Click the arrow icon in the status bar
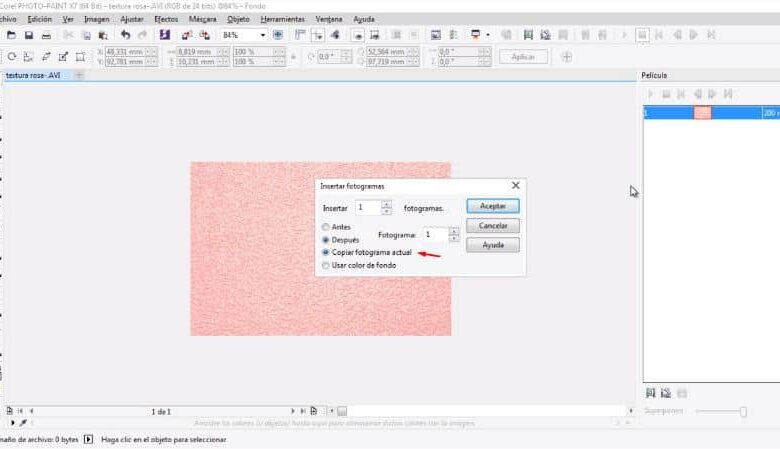 [x=88, y=439]
